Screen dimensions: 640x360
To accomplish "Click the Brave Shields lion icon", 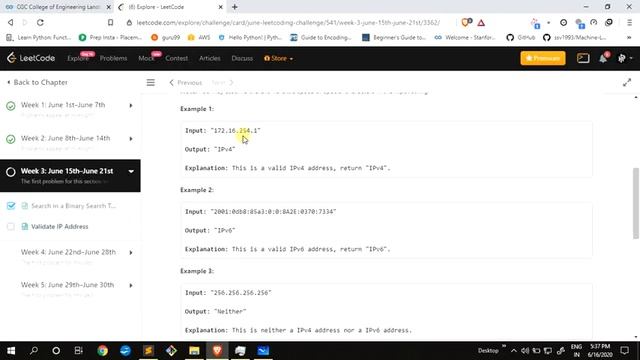I will (x=465, y=22).
